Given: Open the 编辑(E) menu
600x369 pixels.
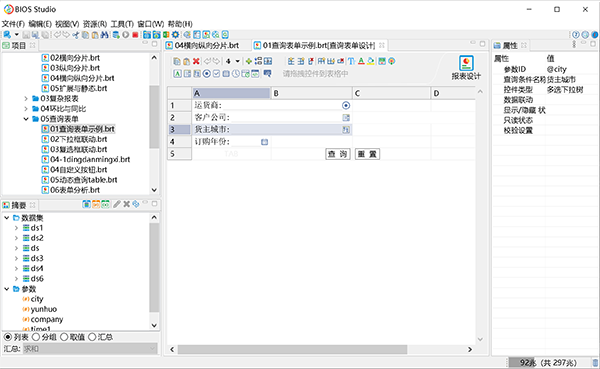Looking at the screenshot, I should coord(40,24).
